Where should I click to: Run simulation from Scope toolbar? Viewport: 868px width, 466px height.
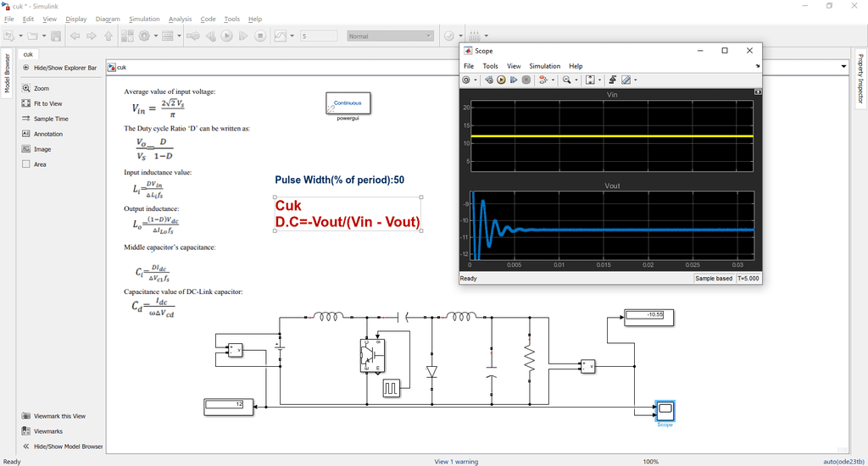501,80
